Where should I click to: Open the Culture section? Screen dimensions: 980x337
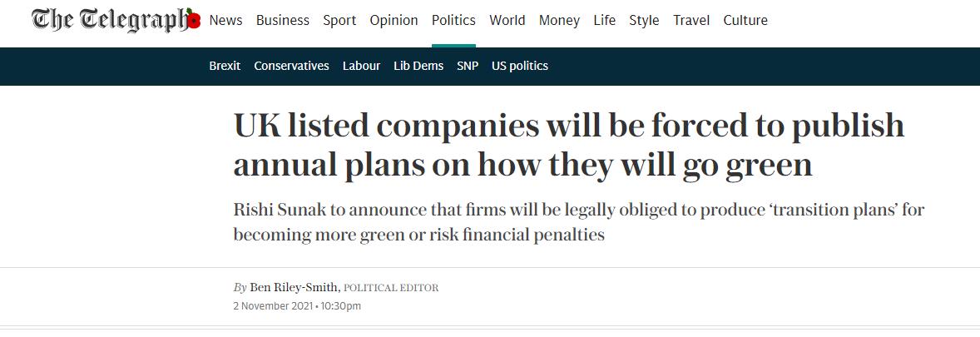745,20
